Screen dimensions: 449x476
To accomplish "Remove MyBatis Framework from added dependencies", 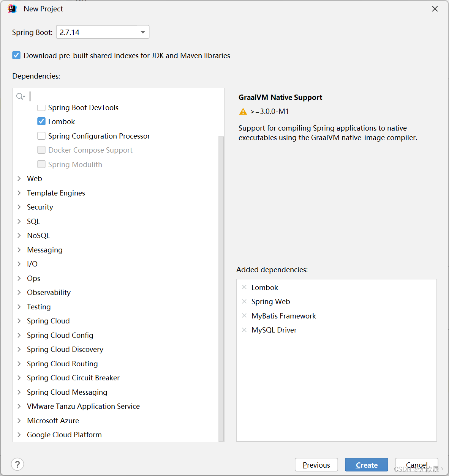I will tap(244, 315).
